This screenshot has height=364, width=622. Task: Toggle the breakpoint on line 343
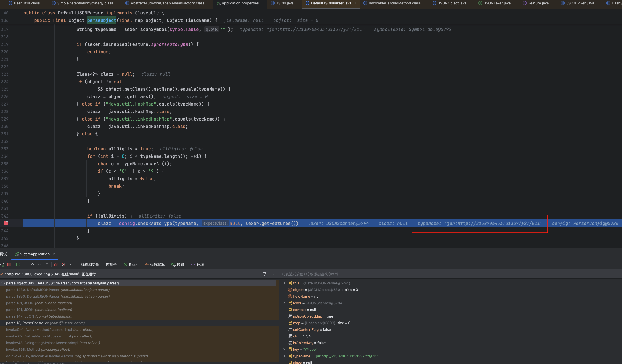point(6,223)
